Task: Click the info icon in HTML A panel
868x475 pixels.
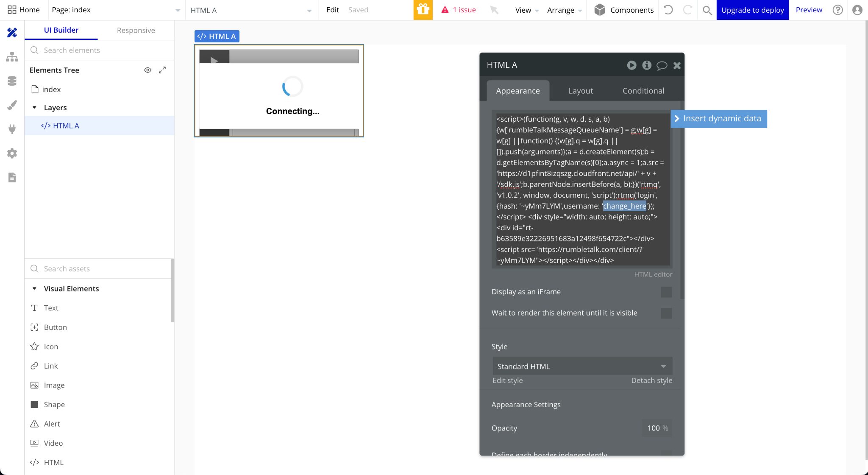Action: [646, 65]
